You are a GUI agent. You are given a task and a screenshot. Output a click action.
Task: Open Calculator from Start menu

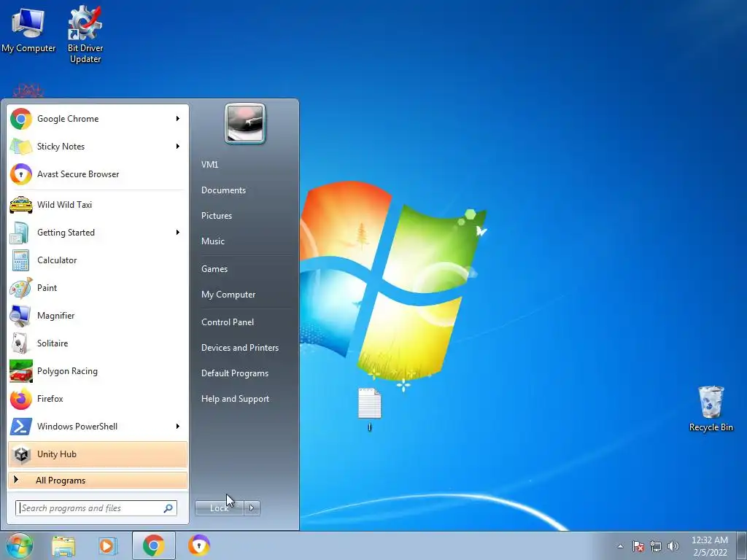[x=98, y=260]
